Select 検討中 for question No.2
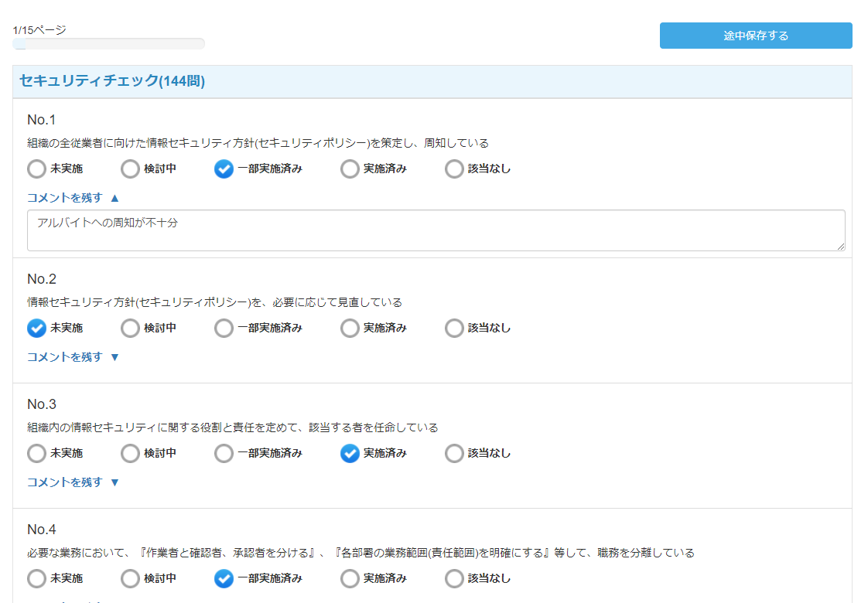This screenshot has width=868, height=603. (130, 328)
